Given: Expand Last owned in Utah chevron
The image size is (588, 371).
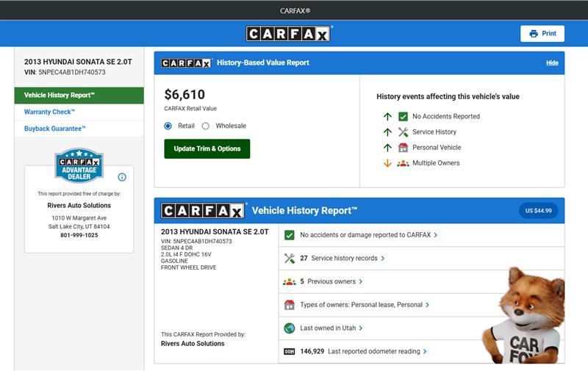Looking at the screenshot, I should (360, 328).
